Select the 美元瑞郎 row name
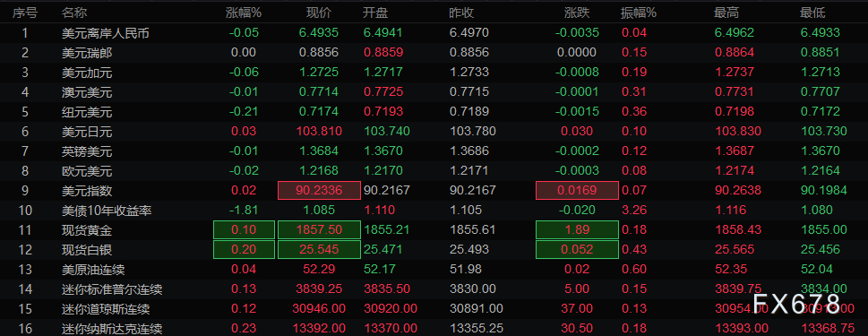Viewport: 868px width, 336px height. (87, 53)
